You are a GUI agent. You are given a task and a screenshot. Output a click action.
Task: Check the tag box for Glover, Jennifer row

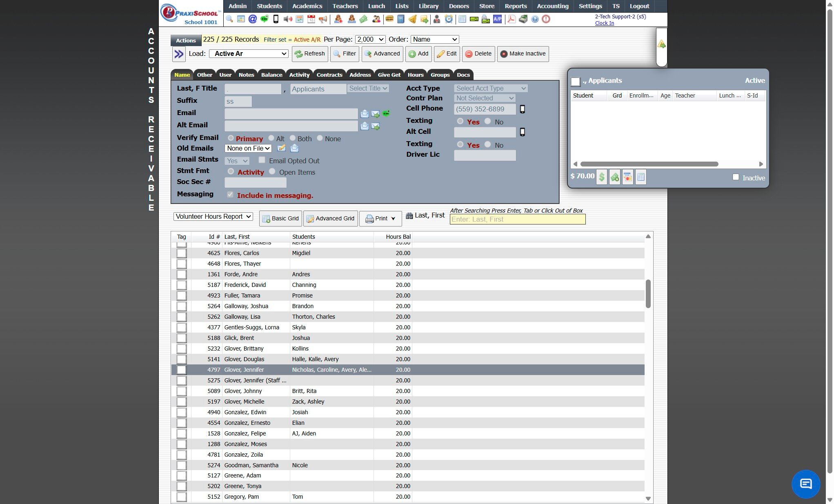pyautogui.click(x=182, y=370)
